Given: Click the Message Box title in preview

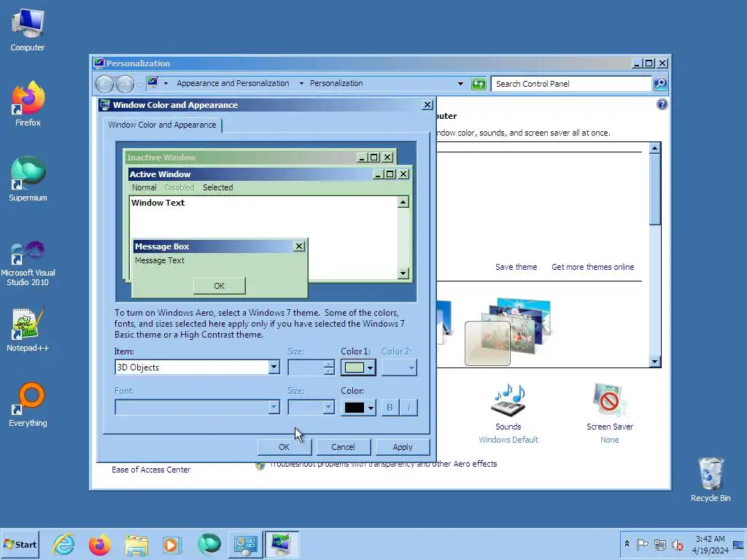Looking at the screenshot, I should coord(162,246).
